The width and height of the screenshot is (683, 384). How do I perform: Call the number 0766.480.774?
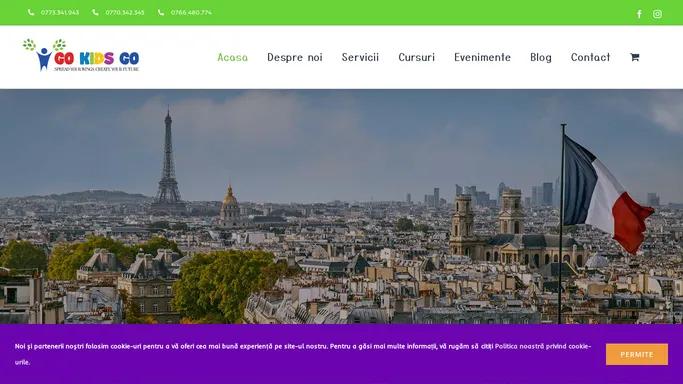point(191,13)
